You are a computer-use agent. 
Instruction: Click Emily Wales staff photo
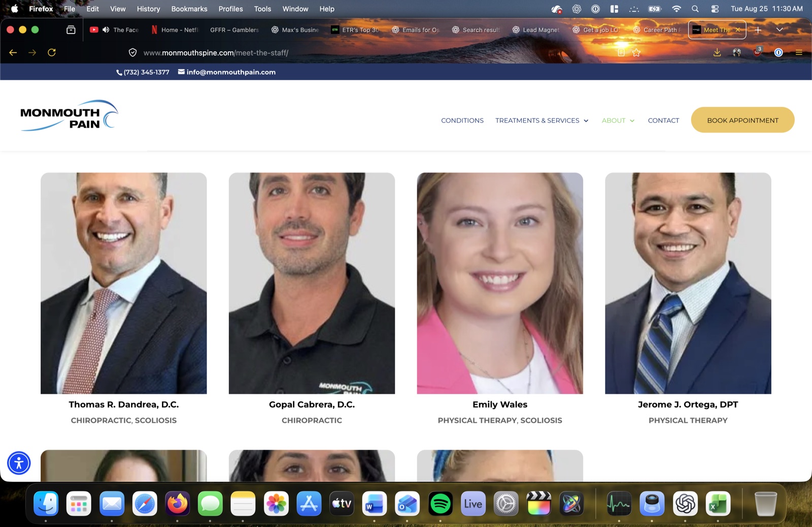click(500, 283)
